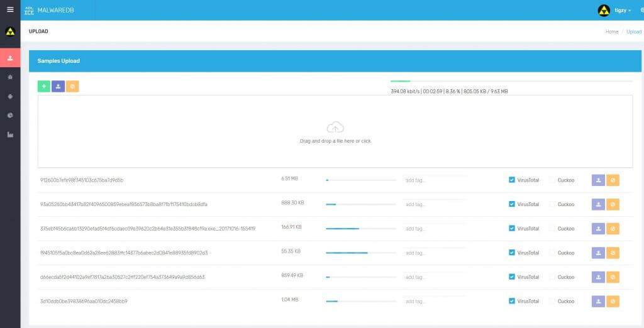Open the Upload page from the sidebar
The height and width of the screenshot is (328, 644).
click(9, 58)
